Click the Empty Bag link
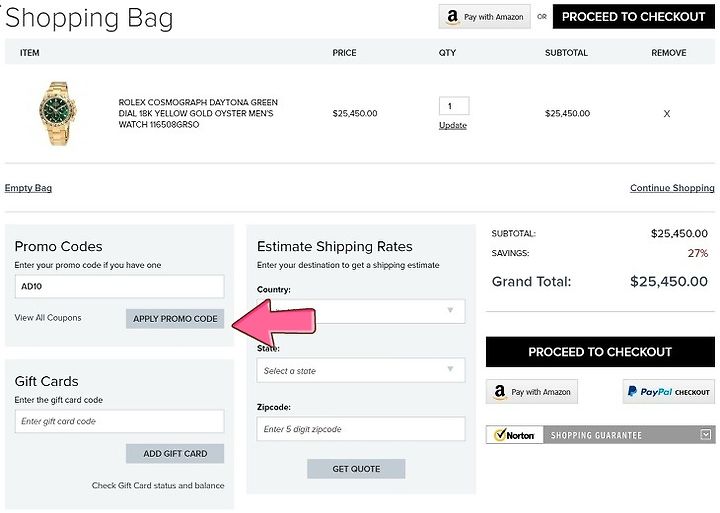This screenshot has width=720, height=513. pyautogui.click(x=28, y=188)
